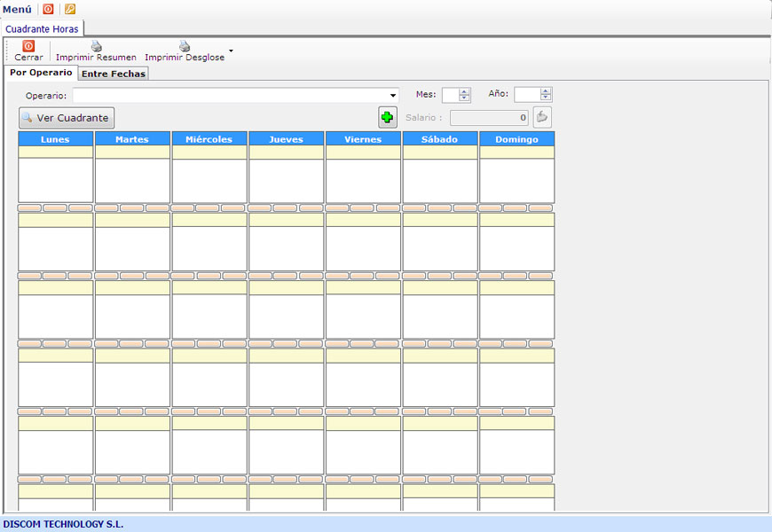Click the Cerrar toolbar icon
772x532 pixels.
(28, 46)
